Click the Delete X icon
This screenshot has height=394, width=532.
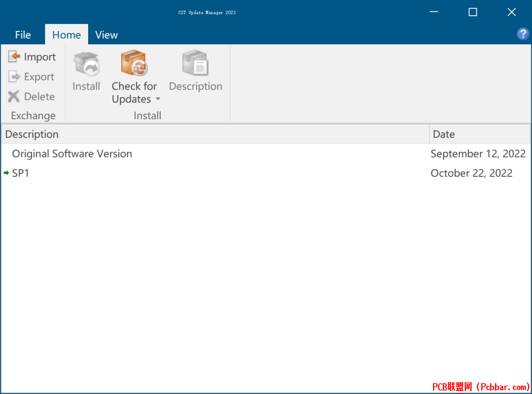14,97
